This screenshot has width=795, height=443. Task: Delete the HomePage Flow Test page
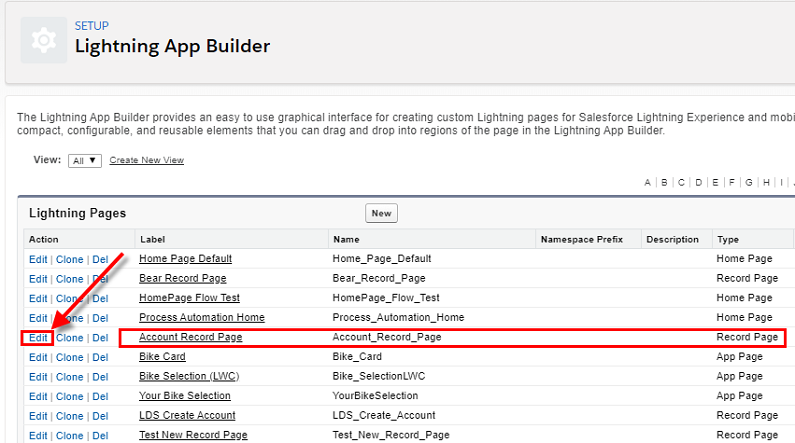tap(100, 299)
